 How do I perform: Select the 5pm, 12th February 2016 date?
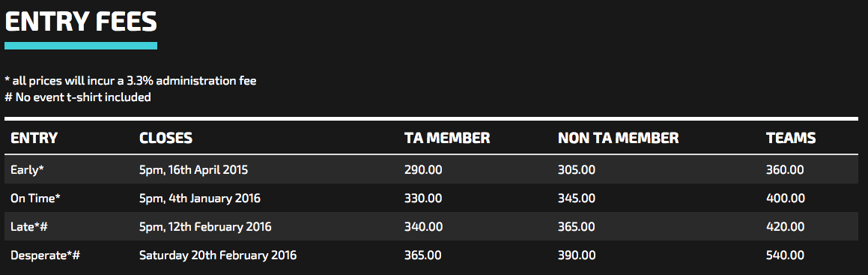tap(205, 227)
